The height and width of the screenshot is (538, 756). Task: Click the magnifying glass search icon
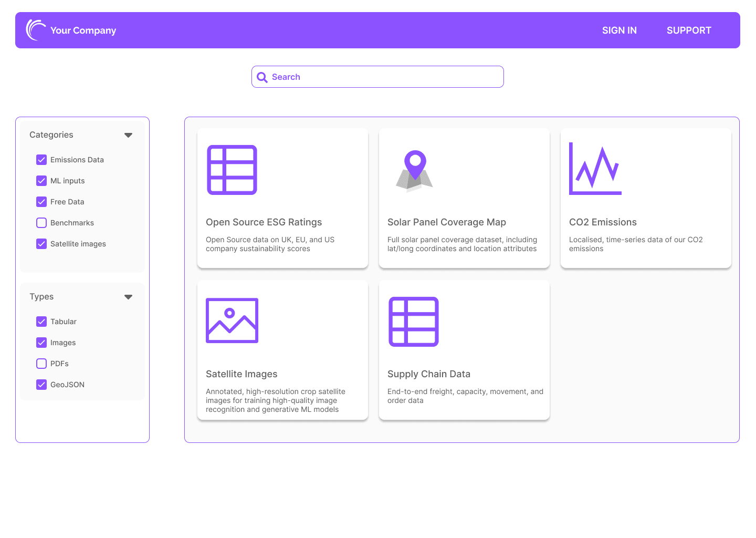tap(262, 77)
